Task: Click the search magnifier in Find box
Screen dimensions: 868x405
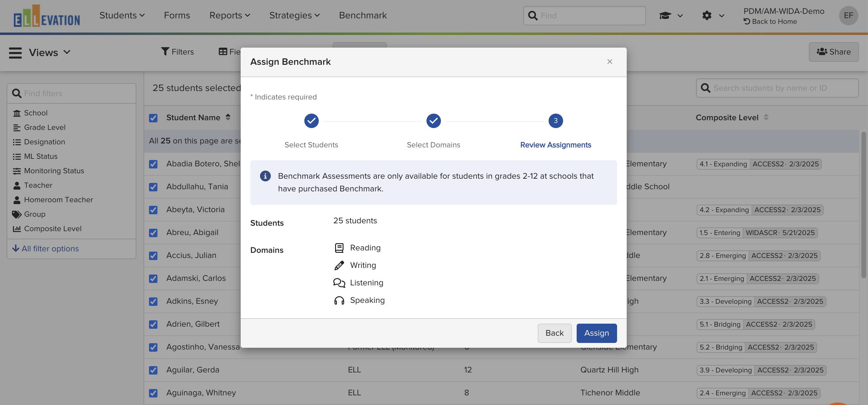Action: click(532, 15)
